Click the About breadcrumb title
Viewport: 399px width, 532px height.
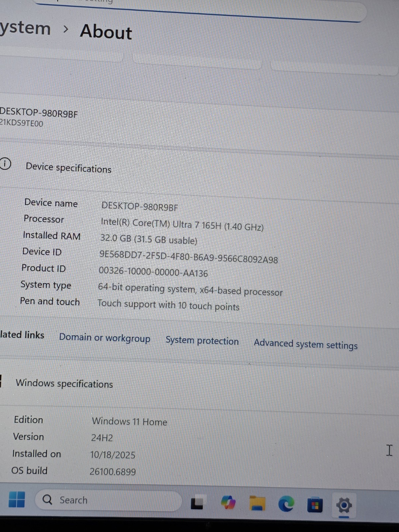click(x=106, y=32)
